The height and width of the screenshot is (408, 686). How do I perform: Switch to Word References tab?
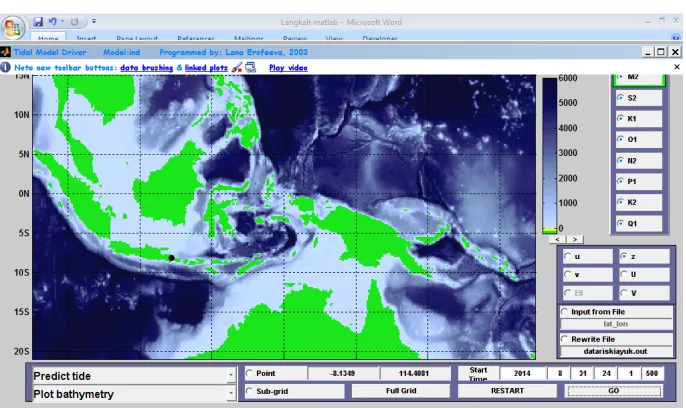(x=196, y=38)
